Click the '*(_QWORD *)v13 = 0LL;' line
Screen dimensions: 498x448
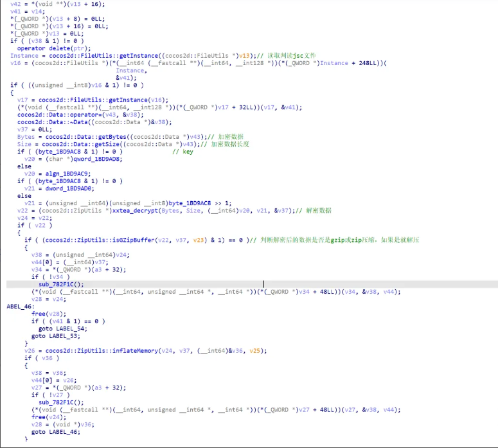click(47, 33)
